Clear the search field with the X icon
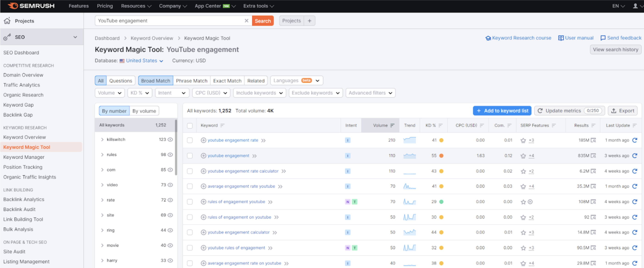This screenshot has width=644, height=268. [246, 21]
